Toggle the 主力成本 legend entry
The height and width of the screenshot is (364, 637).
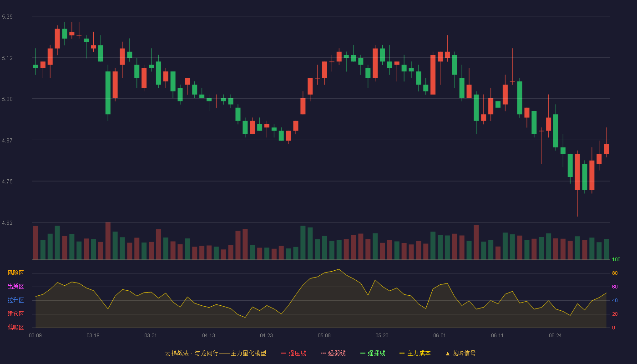[x=415, y=353]
